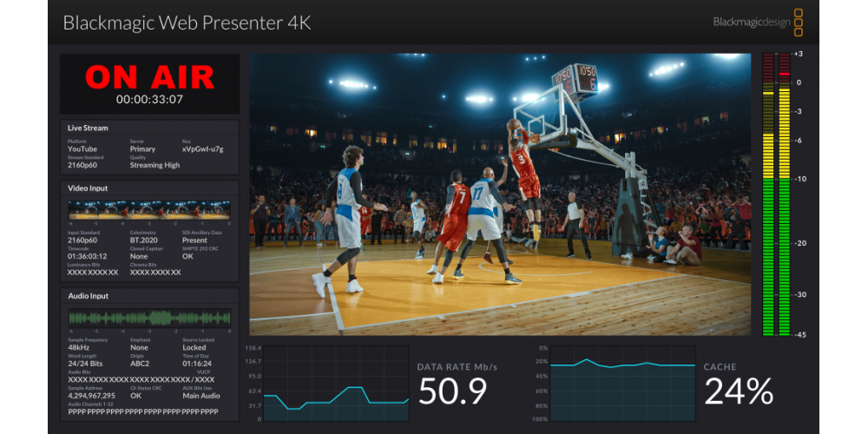
Task: Click the ON AIR status indicator
Action: click(x=149, y=77)
